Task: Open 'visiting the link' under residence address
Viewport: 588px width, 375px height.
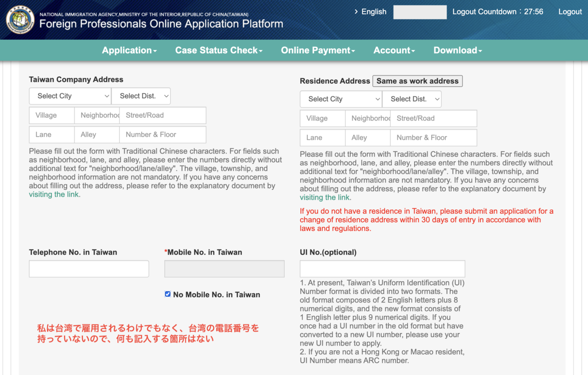Action: tap(325, 198)
